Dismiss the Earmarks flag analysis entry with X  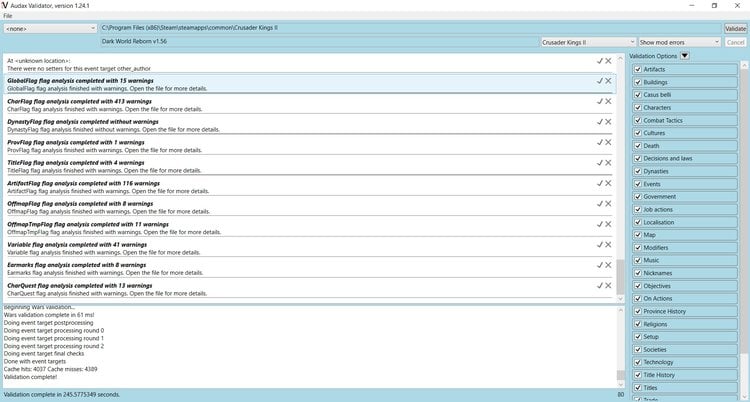(608, 265)
